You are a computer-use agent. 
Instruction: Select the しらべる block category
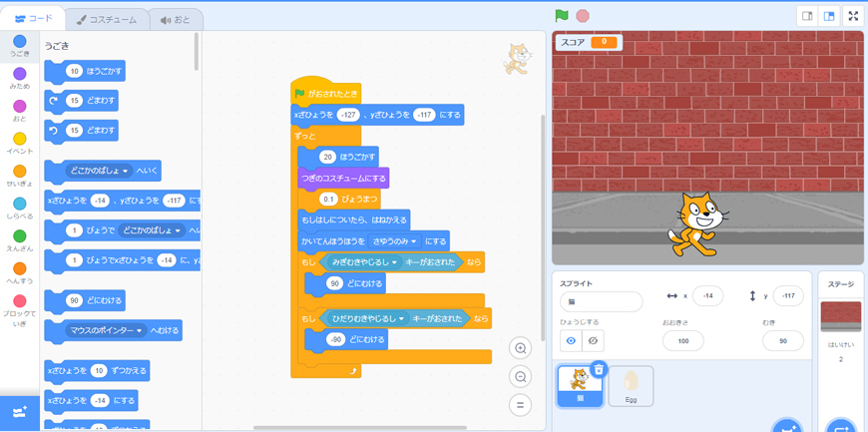click(x=20, y=209)
